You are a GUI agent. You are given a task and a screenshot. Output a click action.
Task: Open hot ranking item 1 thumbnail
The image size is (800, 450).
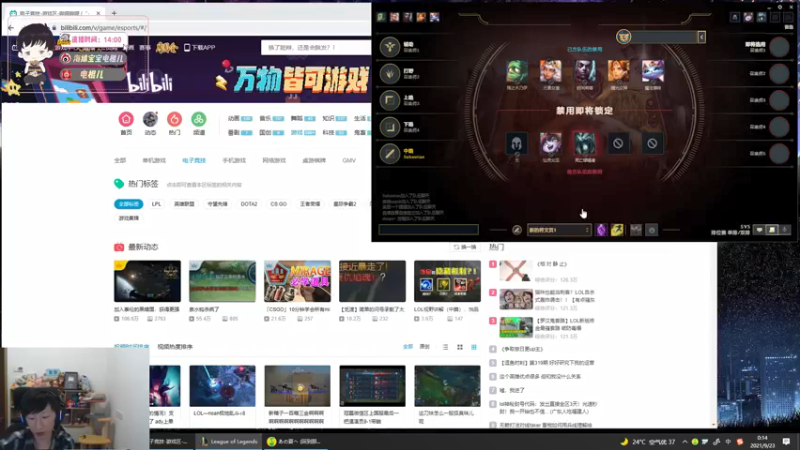click(516, 270)
